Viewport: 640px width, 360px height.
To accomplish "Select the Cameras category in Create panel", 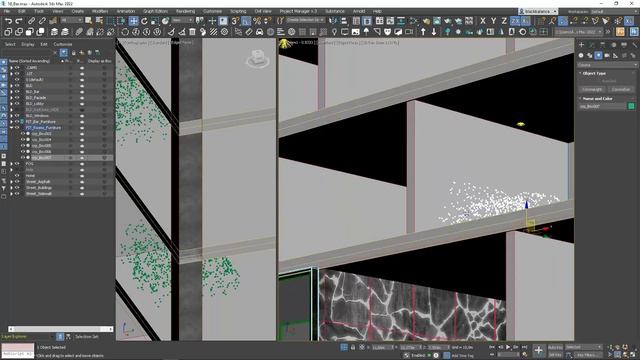I will [607, 56].
